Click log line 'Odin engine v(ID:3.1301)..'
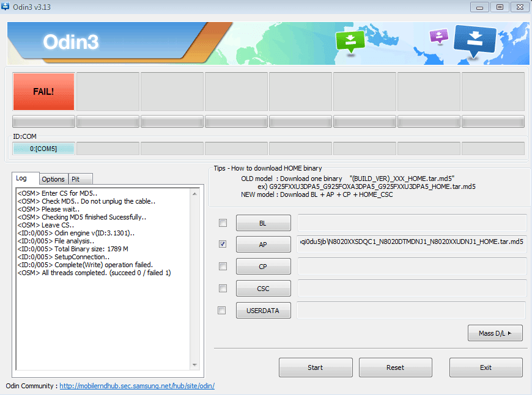Image resolution: width=532 pixels, height=395 pixels. [x=76, y=233]
